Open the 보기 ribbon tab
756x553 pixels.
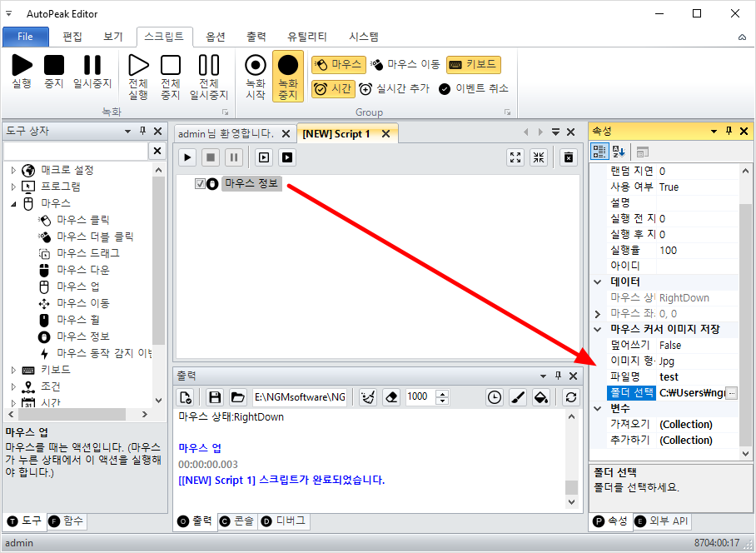tap(113, 37)
